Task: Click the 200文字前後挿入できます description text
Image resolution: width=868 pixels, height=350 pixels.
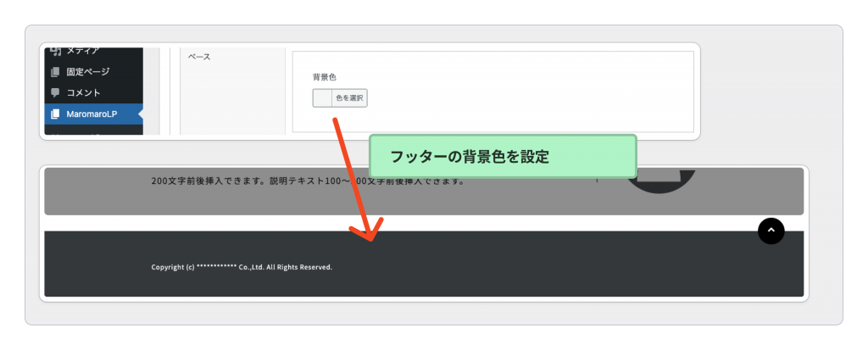Action: click(x=307, y=181)
